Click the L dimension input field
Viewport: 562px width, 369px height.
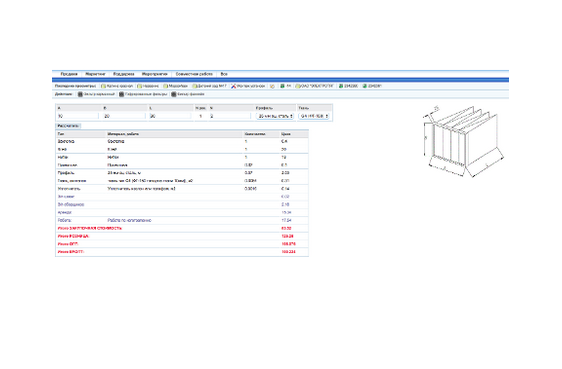coord(170,116)
